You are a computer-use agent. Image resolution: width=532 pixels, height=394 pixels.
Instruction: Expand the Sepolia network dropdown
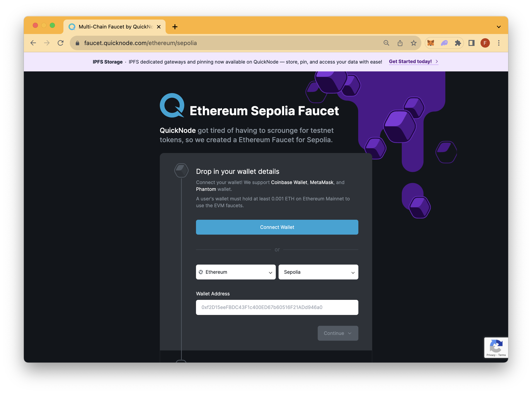[318, 272]
